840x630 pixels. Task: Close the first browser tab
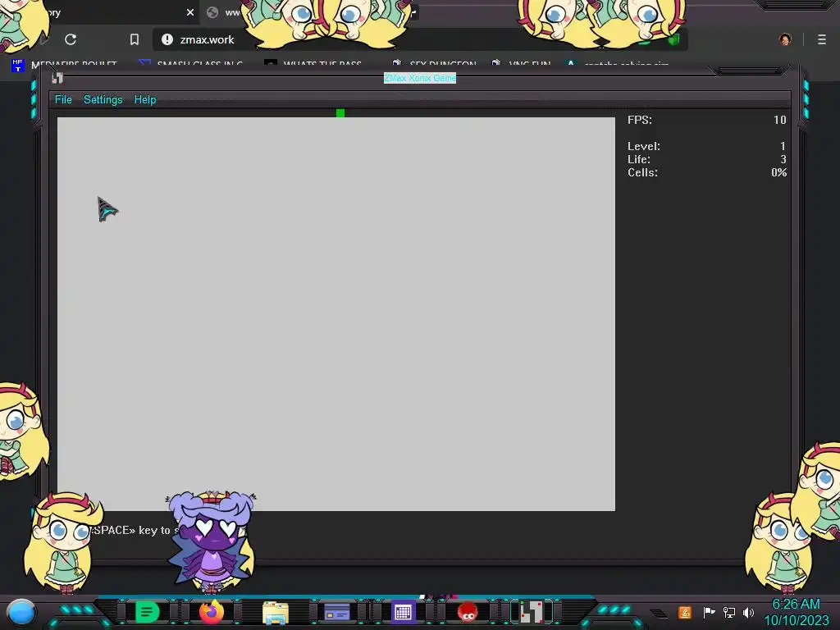pos(190,12)
